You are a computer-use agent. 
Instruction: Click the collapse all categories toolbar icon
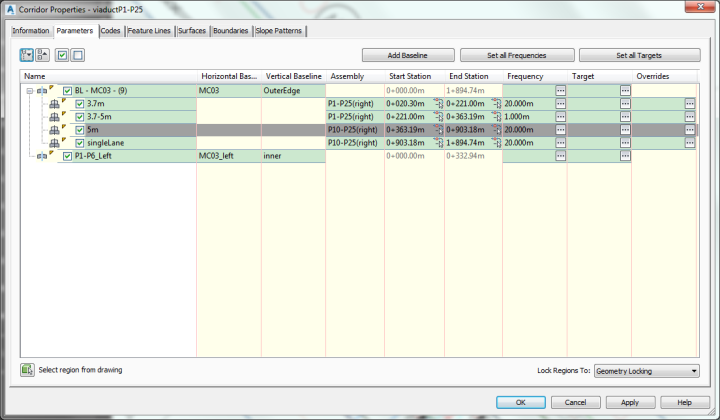coord(42,55)
